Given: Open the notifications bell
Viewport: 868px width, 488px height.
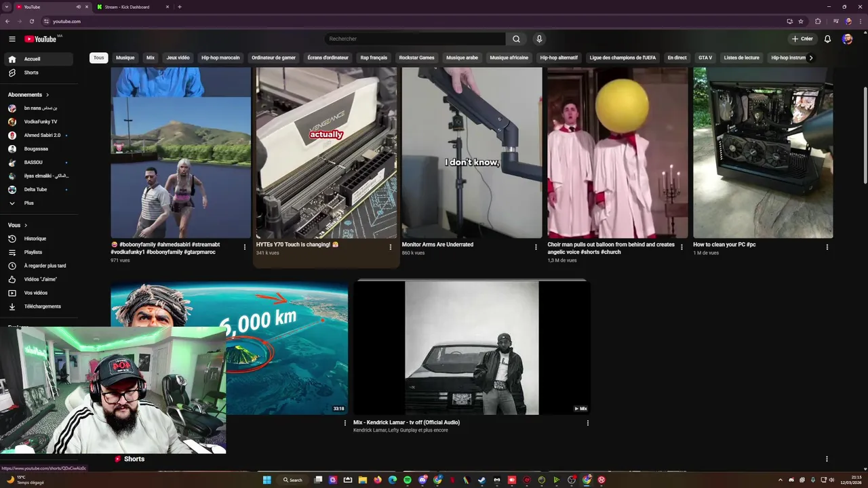Looking at the screenshot, I should 827,39.
